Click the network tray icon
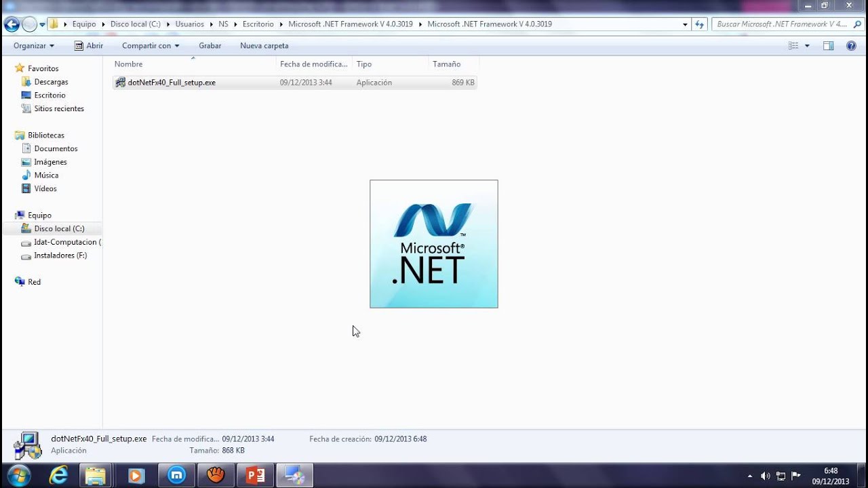 781,476
